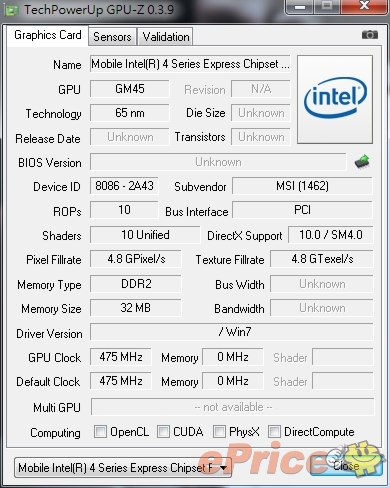390x488 pixels.
Task: Enable the OpenCL checkbox
Action: point(100,432)
